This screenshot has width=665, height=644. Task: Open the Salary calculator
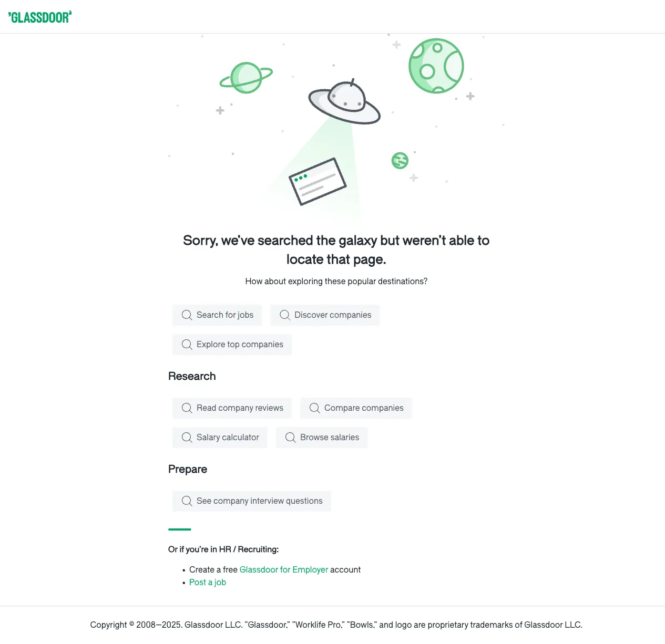coord(220,437)
